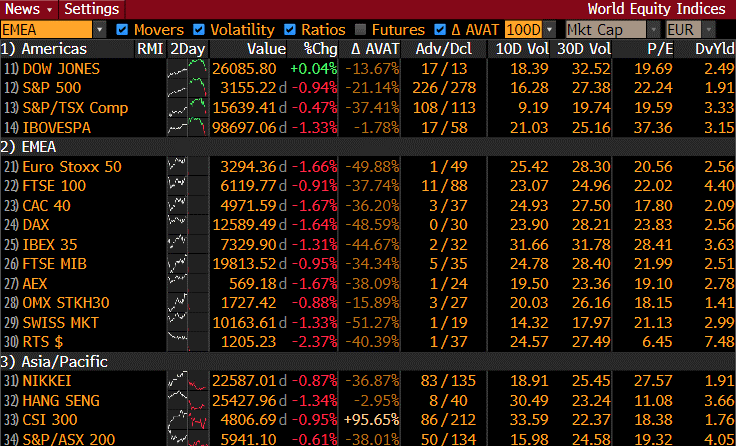
Task: Click the 30D Vol column header
Action: (584, 49)
